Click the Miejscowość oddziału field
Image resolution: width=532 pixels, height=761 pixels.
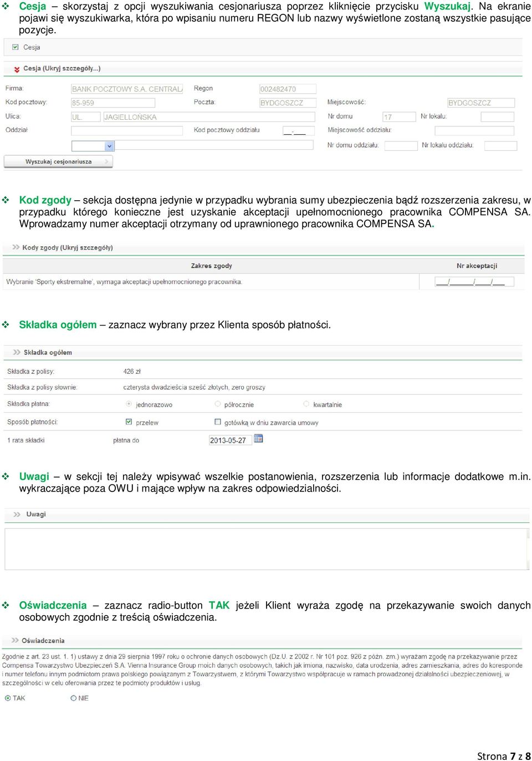click(x=474, y=131)
